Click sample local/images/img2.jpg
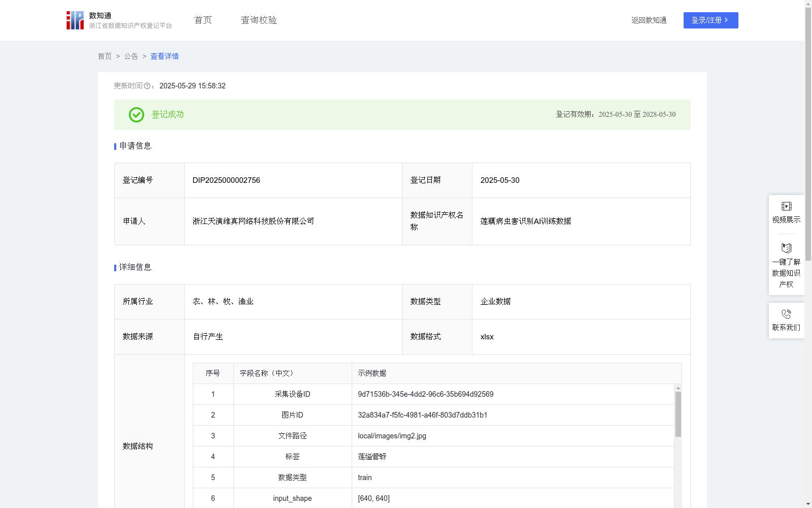812x508 pixels. 392,436
